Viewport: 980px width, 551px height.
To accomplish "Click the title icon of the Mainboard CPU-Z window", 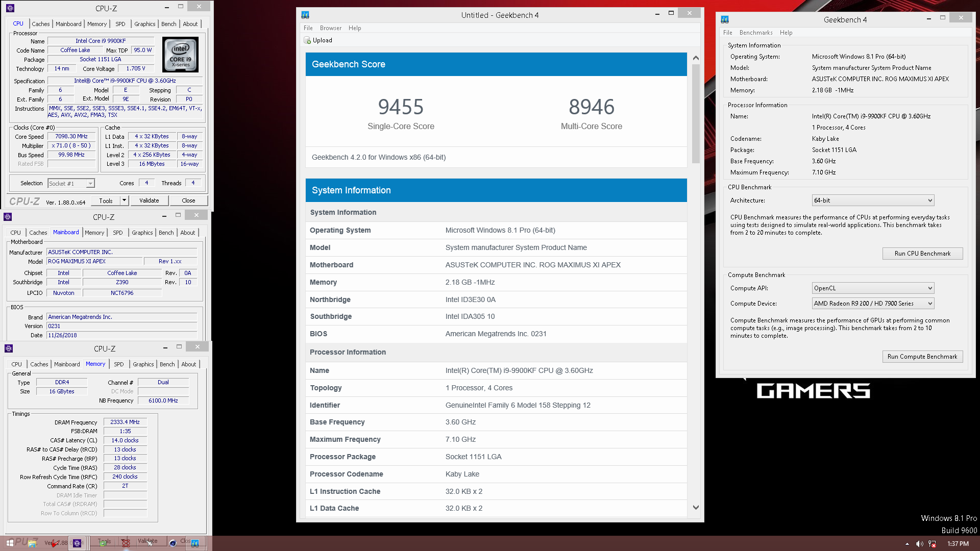I will [8, 217].
